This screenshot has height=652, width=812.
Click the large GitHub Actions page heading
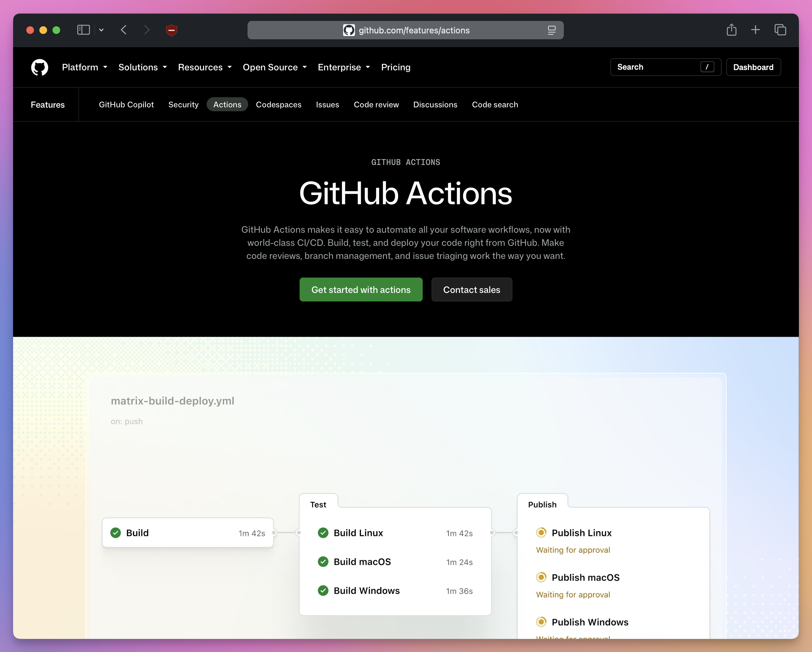[406, 193]
